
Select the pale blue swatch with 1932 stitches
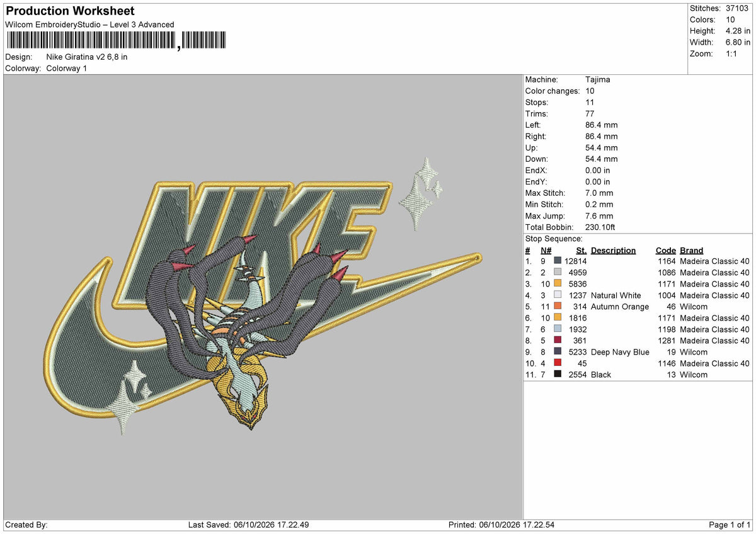pos(558,329)
